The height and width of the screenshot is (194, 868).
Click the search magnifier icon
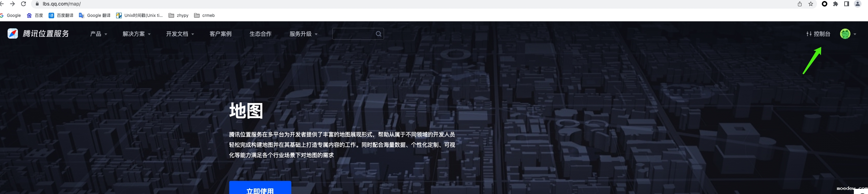[x=378, y=34]
